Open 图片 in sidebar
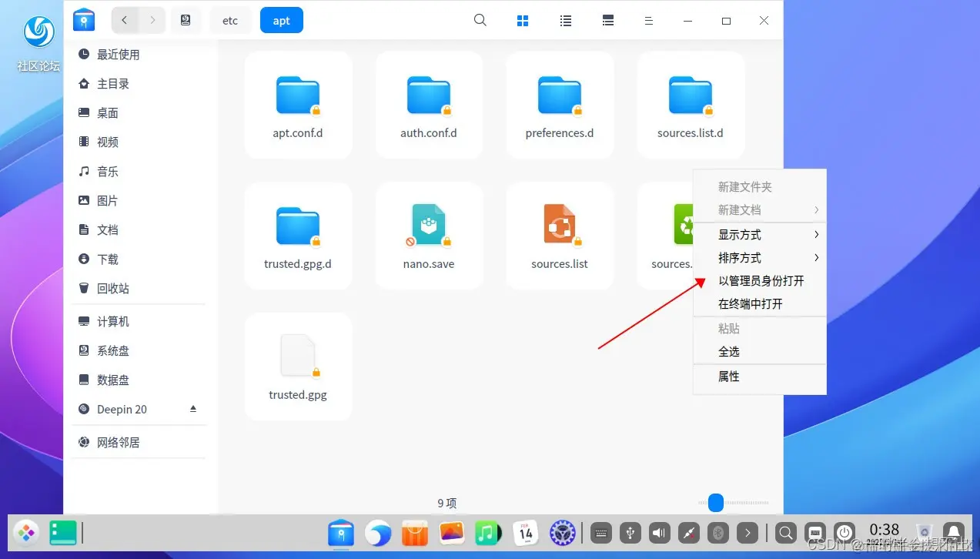980x559 pixels. (139, 201)
